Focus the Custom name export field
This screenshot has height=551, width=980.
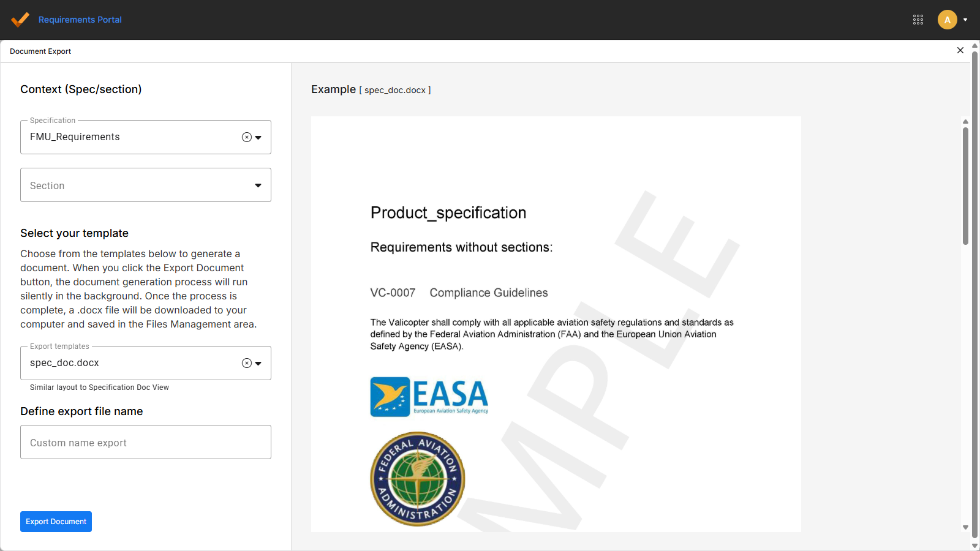(x=145, y=442)
